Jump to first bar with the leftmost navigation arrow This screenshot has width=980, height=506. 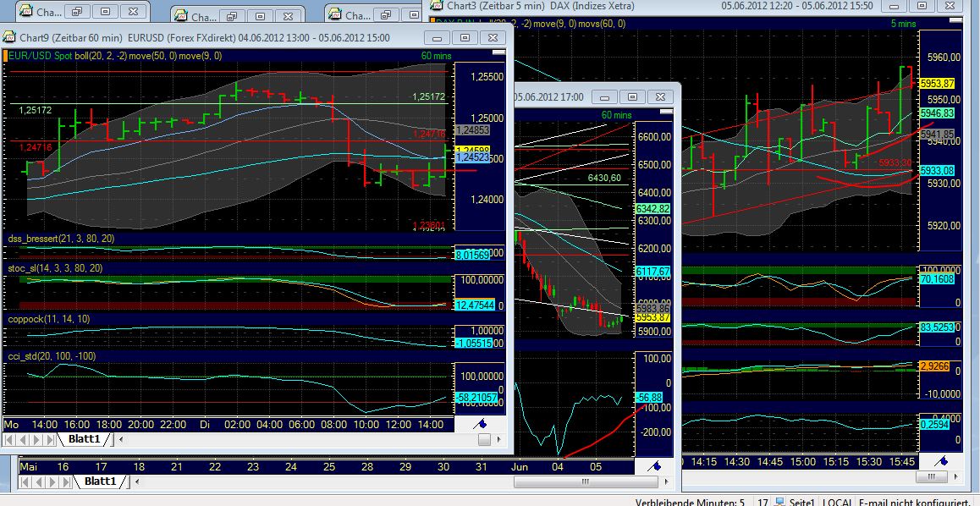[x=8, y=439]
